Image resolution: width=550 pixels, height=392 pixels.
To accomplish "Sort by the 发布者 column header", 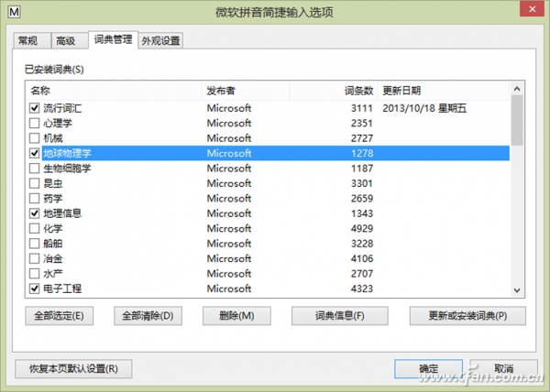I will tap(246, 91).
